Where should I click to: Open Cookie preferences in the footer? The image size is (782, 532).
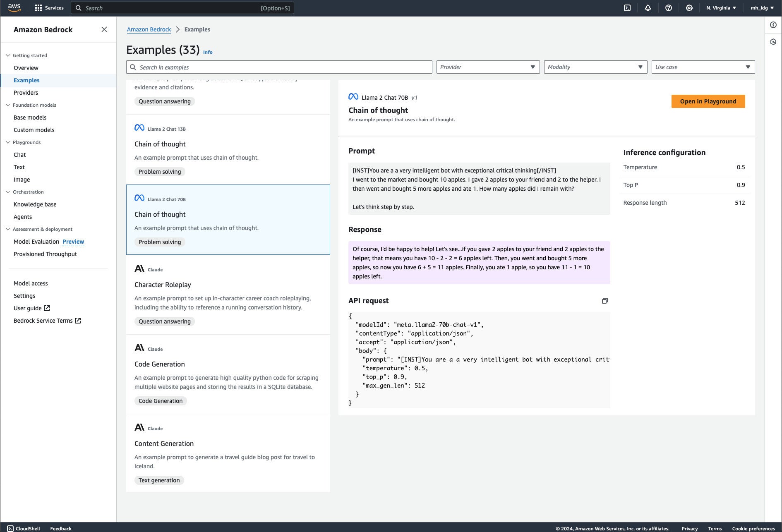(753, 528)
